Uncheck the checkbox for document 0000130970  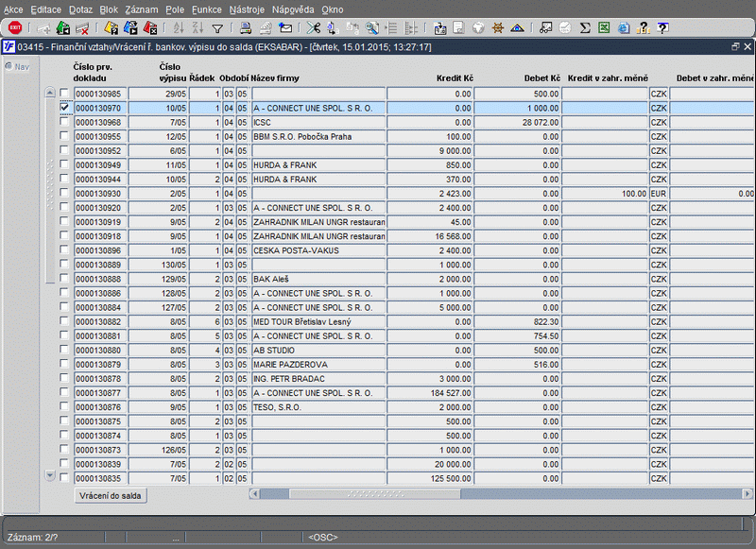coord(64,107)
